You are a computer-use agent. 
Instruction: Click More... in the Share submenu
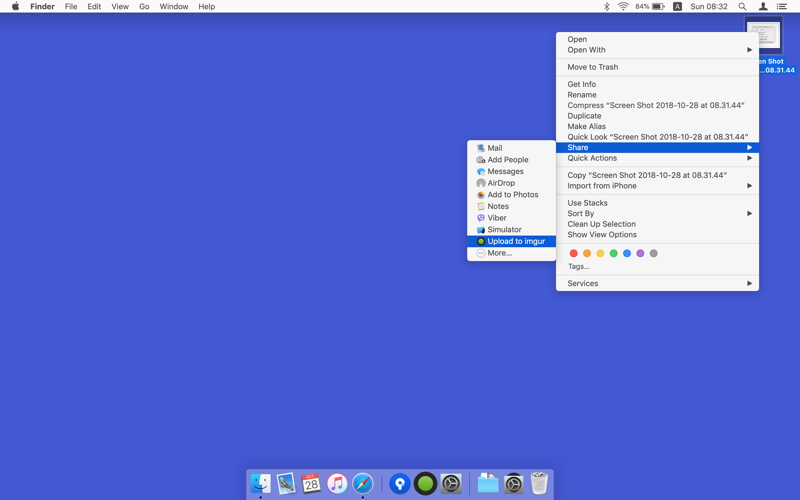click(499, 253)
